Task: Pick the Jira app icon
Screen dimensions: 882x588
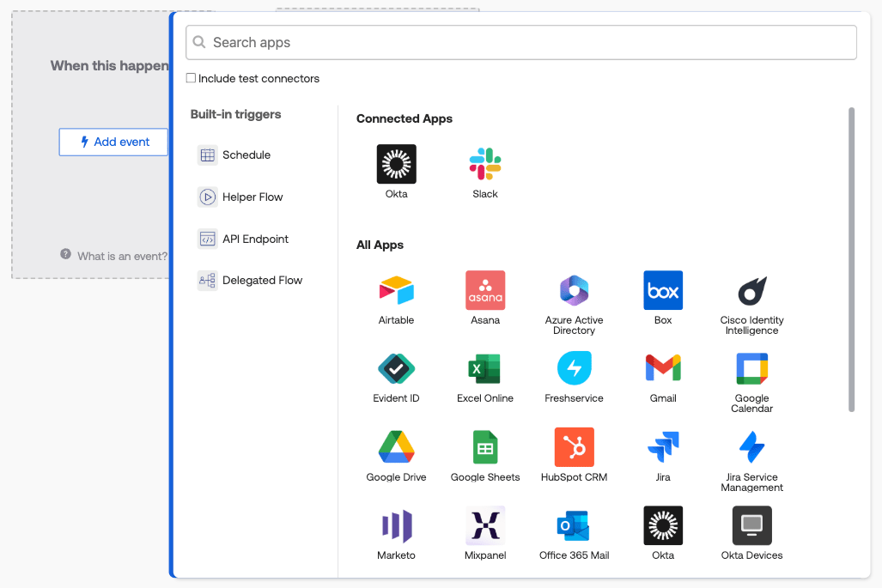Action: [x=663, y=447]
